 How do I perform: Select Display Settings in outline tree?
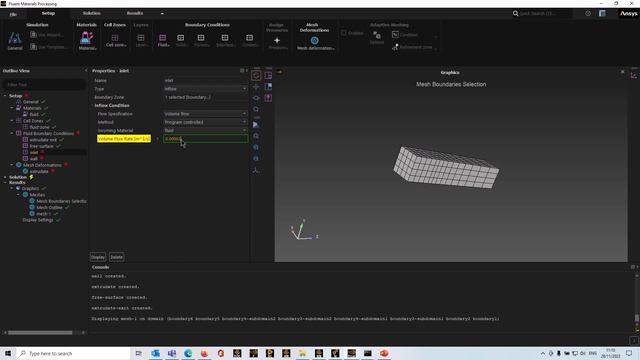pyautogui.click(x=38, y=220)
